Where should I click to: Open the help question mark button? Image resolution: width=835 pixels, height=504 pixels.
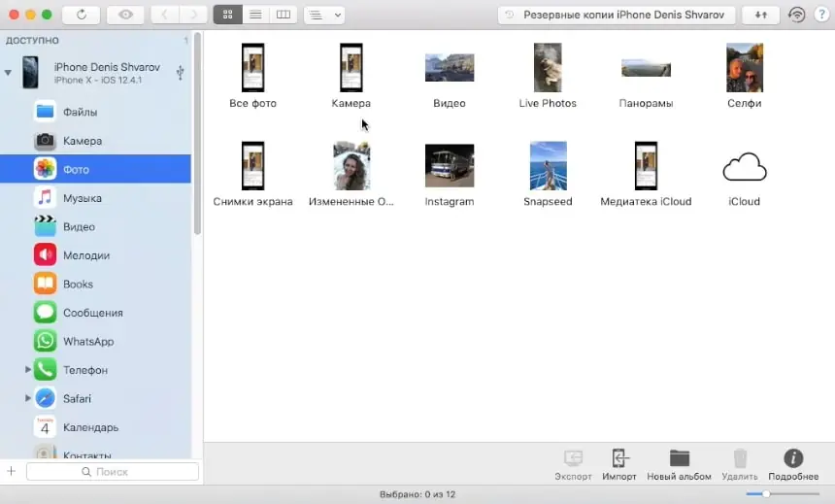coord(821,15)
